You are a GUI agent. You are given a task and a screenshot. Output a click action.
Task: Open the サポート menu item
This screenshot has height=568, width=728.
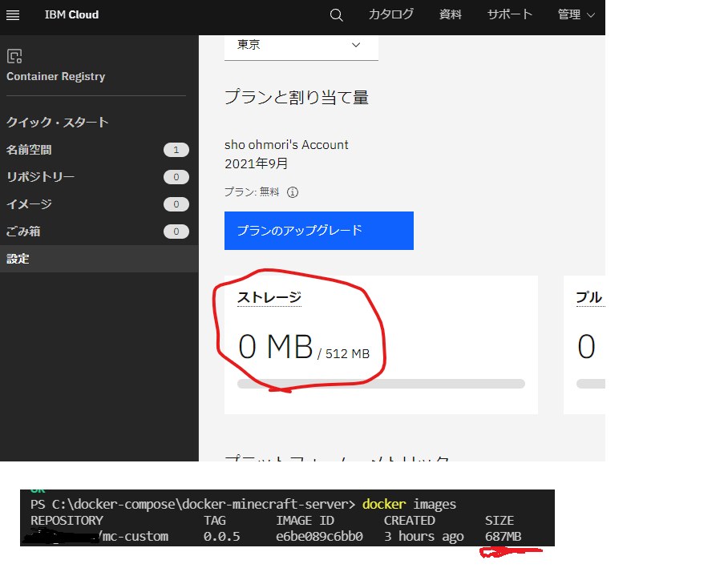(509, 15)
